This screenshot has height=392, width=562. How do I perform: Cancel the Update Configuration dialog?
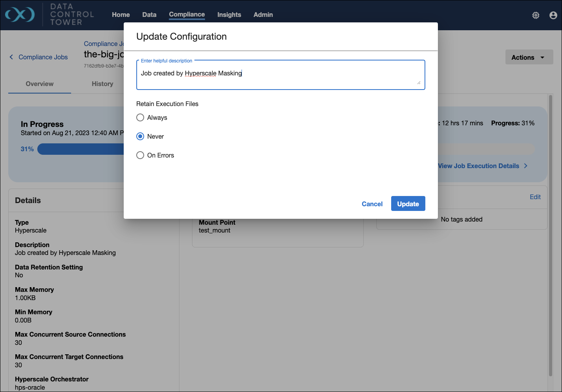[372, 204]
